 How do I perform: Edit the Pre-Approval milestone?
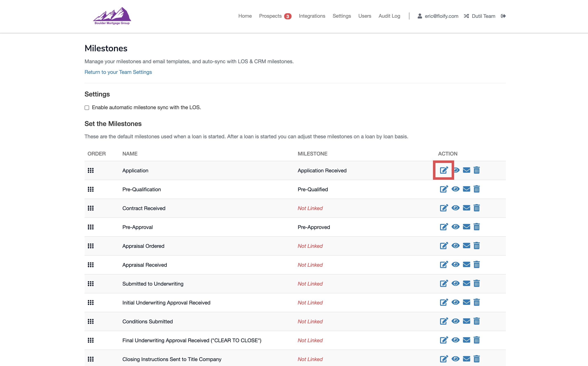click(x=444, y=227)
